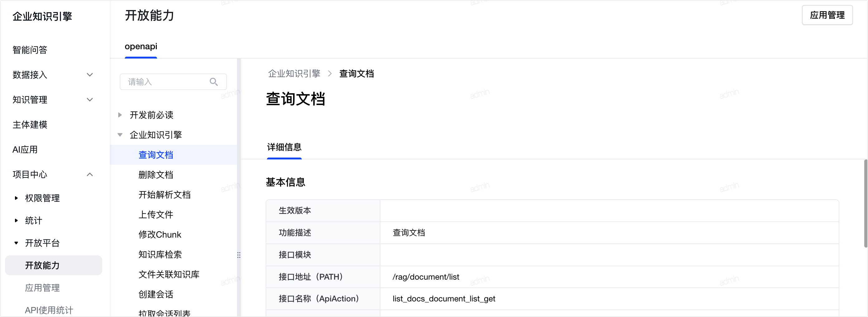Screen dimensions: 868x317
Task: Select 查询文档 in the API tree
Action: (x=156, y=155)
